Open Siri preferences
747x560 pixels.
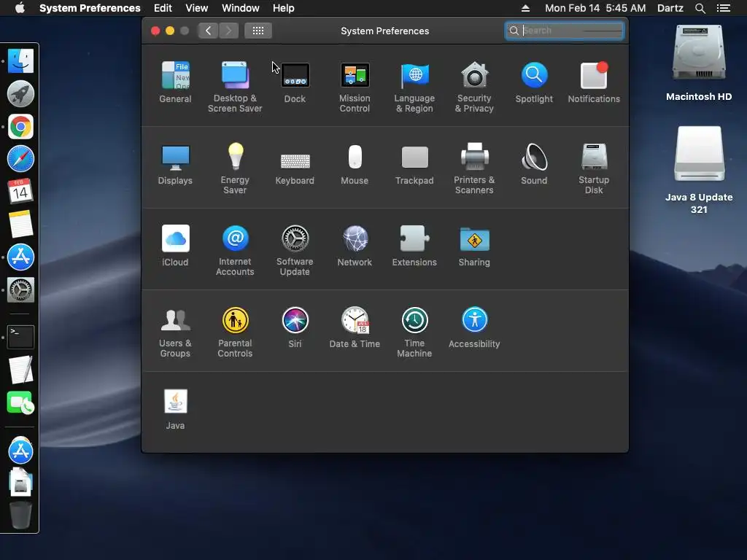coord(295,327)
